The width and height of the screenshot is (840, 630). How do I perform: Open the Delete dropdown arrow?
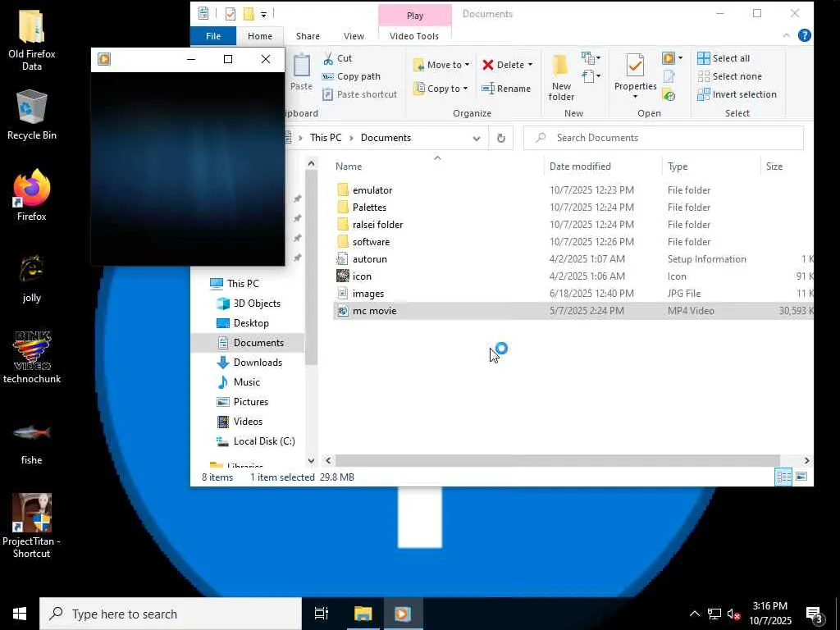(530, 65)
